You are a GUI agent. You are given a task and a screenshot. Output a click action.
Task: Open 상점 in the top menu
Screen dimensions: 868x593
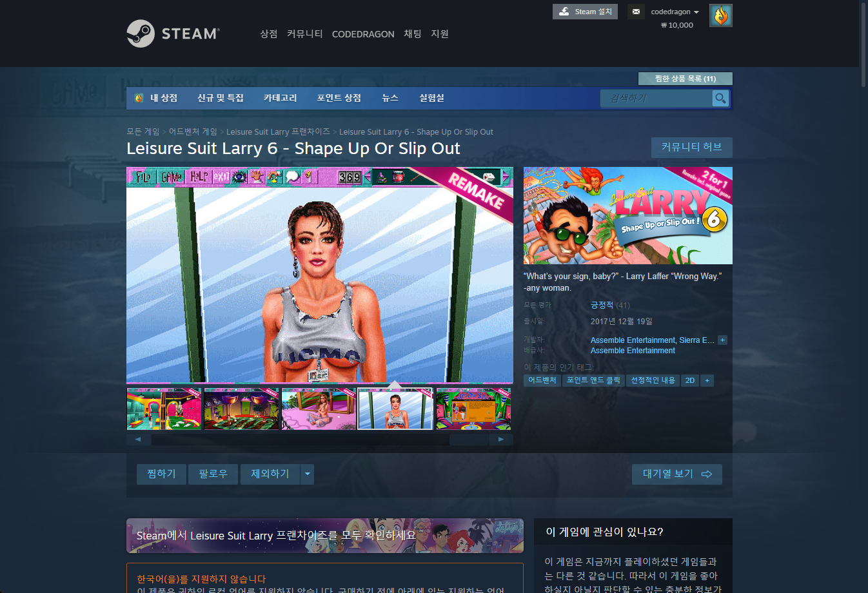[268, 34]
